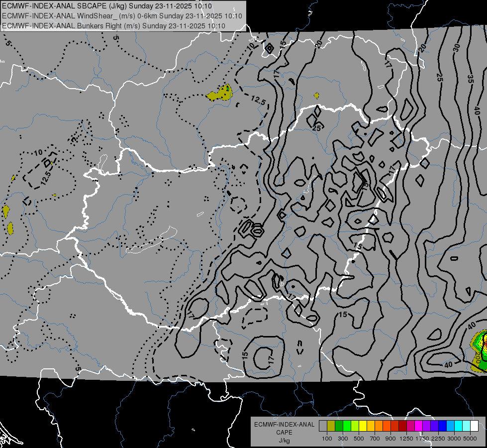Screen dimensions: 487x448
Task: Select the pure yellow legend swatch
Action: pyautogui.click(x=363, y=426)
